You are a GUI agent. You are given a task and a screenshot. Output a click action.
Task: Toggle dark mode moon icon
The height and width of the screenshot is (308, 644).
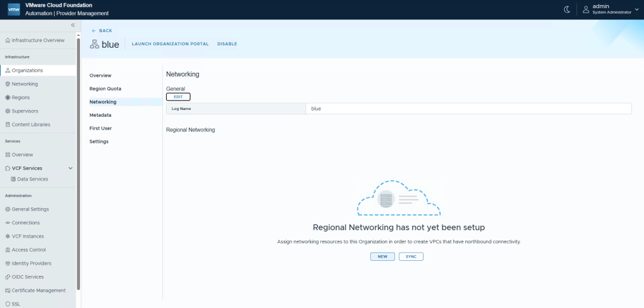567,9
